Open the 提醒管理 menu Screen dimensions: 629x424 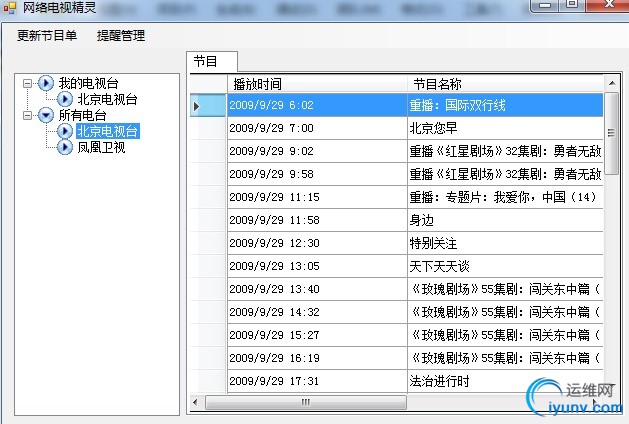121,36
